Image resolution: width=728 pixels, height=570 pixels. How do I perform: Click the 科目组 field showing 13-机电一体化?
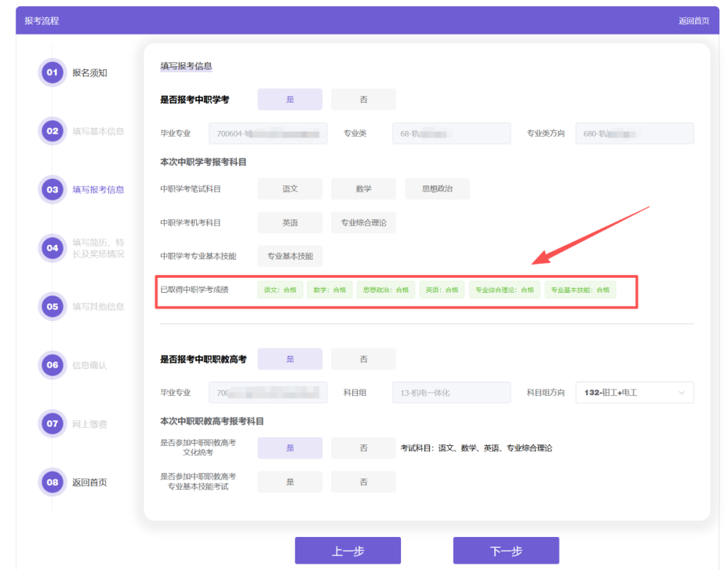coord(451,393)
